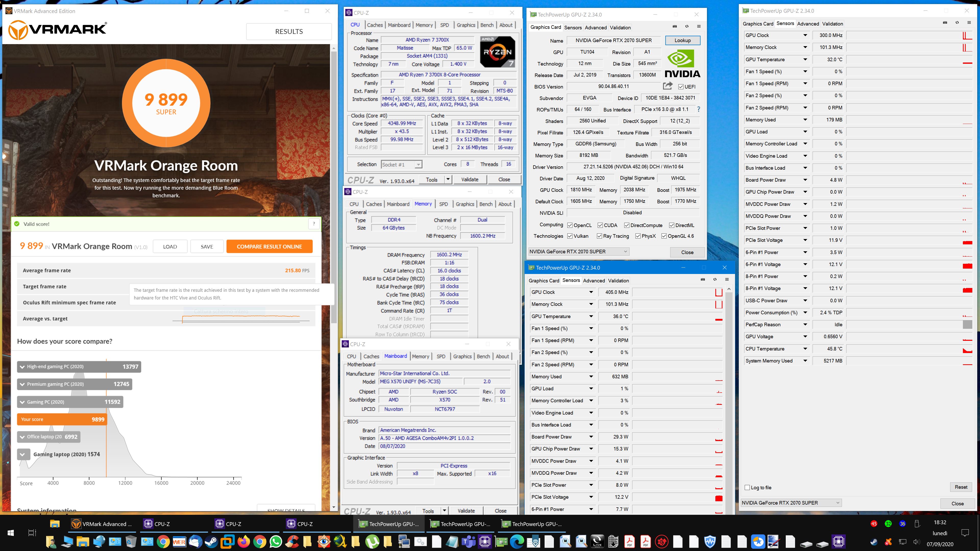
Task: Click the Recycle Bin taskbar icon
Action: tap(131, 542)
